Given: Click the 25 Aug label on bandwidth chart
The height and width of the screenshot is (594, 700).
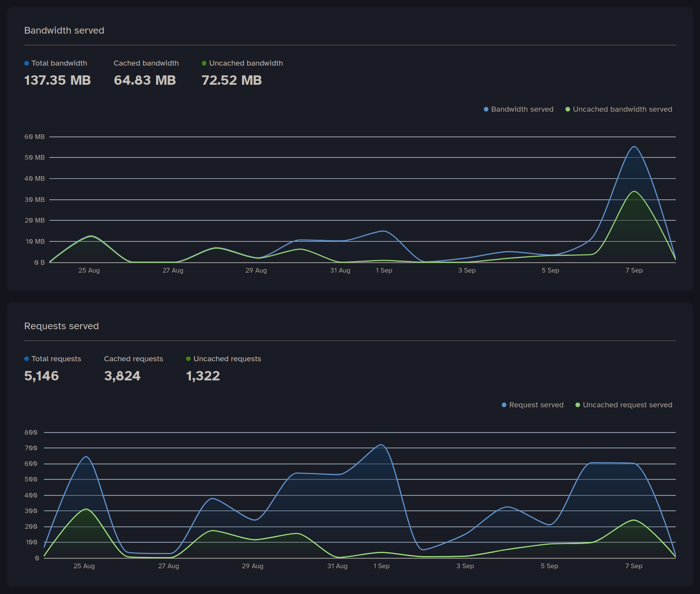Looking at the screenshot, I should click(x=89, y=270).
